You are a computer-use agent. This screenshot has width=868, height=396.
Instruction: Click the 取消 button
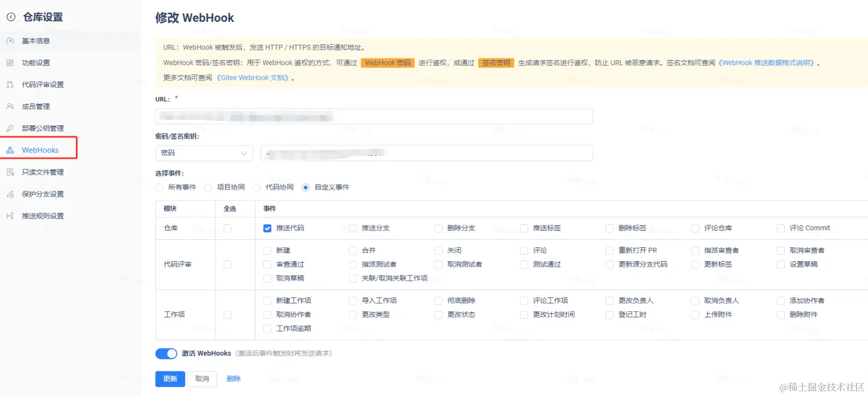202,379
